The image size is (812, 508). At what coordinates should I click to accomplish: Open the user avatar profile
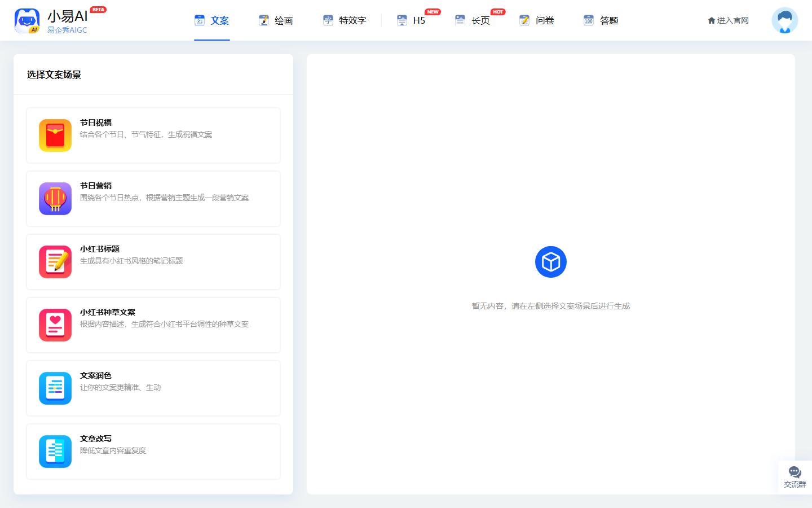785,20
